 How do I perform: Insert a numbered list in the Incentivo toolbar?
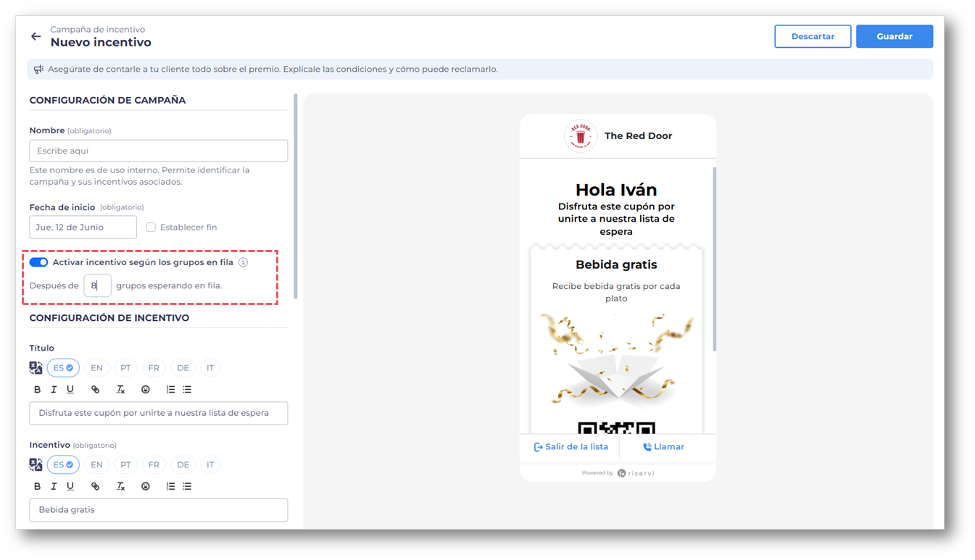(x=170, y=487)
